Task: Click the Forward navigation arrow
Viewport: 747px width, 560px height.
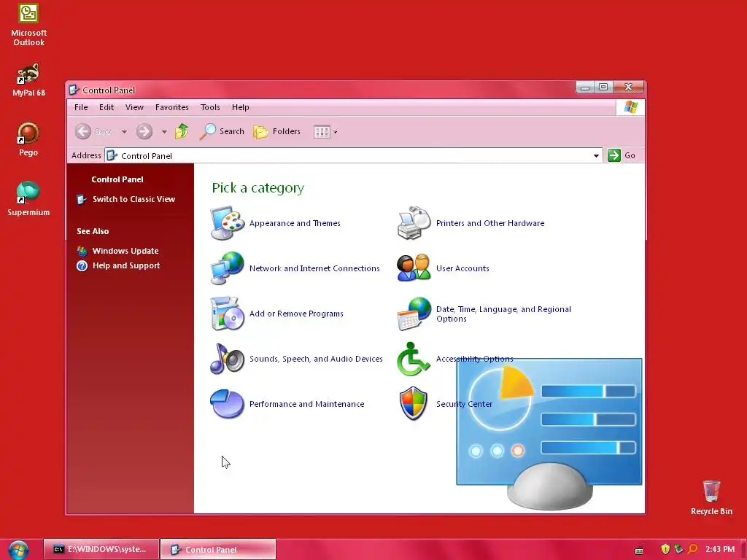Action: (144, 131)
